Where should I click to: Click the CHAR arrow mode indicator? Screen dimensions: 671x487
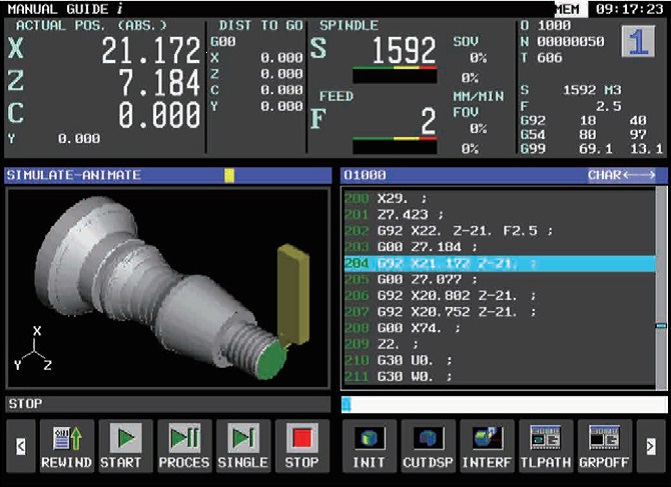coord(621,175)
